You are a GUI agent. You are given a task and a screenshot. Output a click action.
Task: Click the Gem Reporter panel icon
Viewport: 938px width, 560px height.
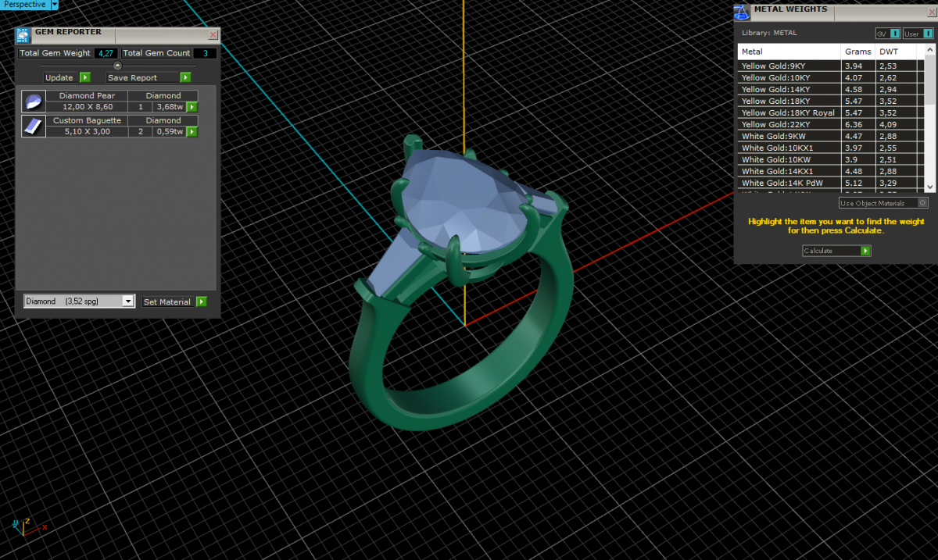point(24,34)
